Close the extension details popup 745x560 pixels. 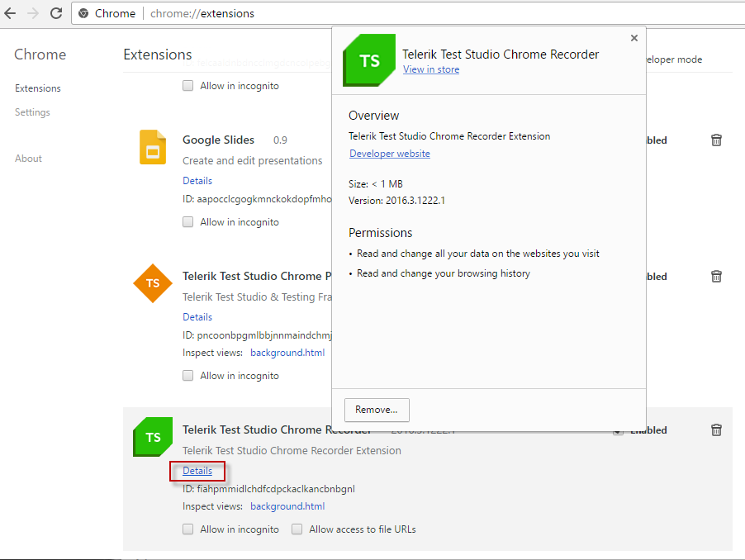coord(634,38)
